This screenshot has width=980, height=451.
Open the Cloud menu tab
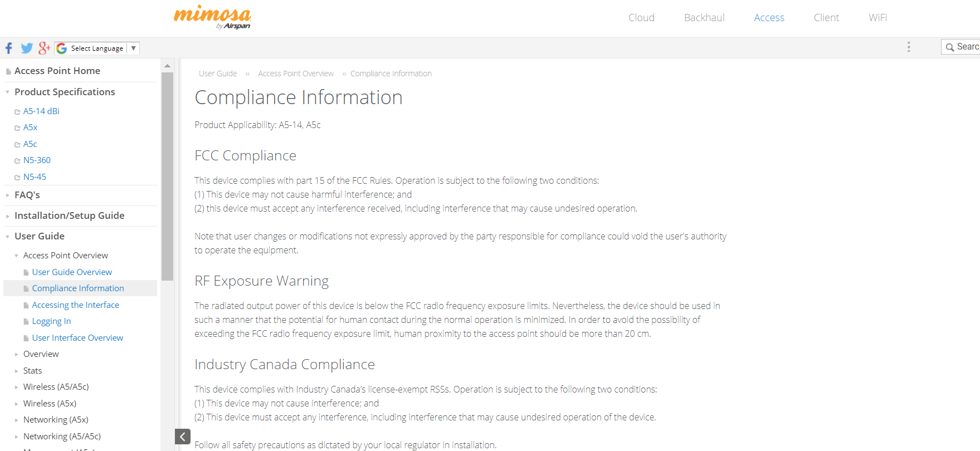[641, 18]
